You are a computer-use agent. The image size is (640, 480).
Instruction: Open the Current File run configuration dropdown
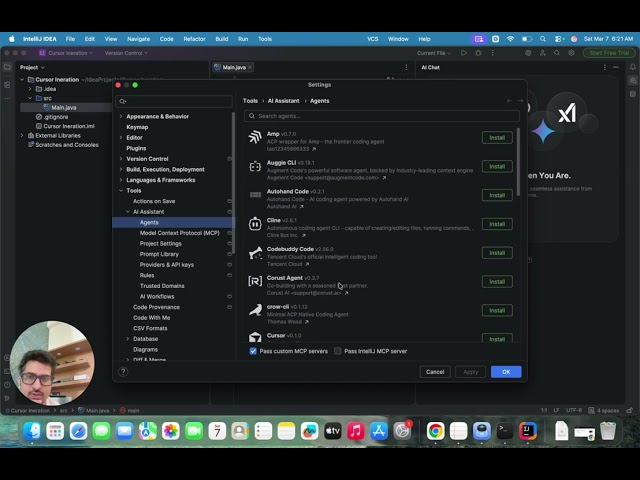[x=434, y=53]
